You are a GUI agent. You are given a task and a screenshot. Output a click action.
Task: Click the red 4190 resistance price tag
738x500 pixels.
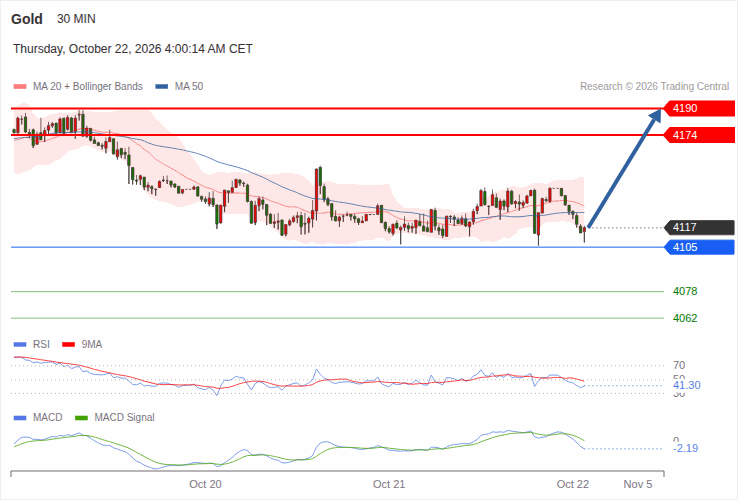[x=699, y=108]
